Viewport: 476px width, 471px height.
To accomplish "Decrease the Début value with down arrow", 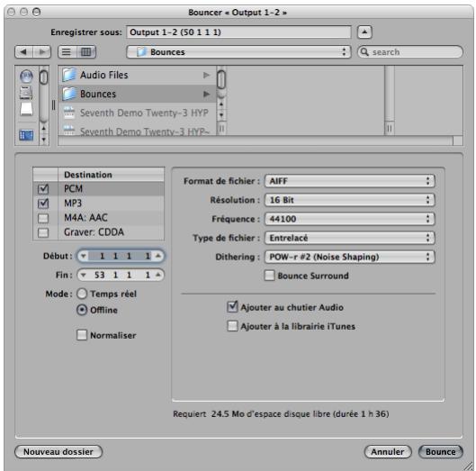I will [83, 256].
